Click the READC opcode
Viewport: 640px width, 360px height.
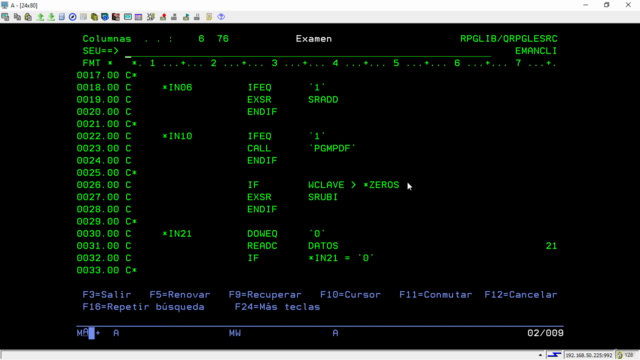[262, 246]
